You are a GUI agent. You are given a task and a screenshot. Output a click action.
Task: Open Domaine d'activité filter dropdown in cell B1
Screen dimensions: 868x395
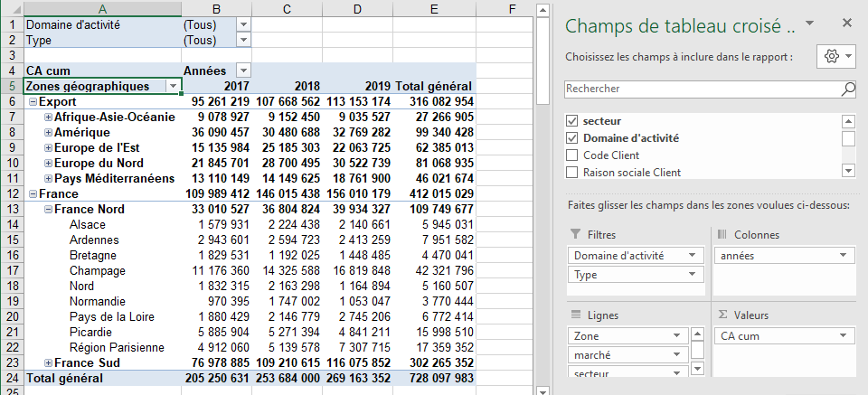[242, 25]
